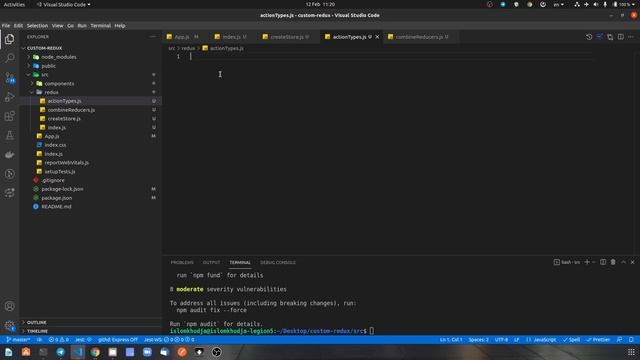Click LF end-of-line selector

(516, 340)
